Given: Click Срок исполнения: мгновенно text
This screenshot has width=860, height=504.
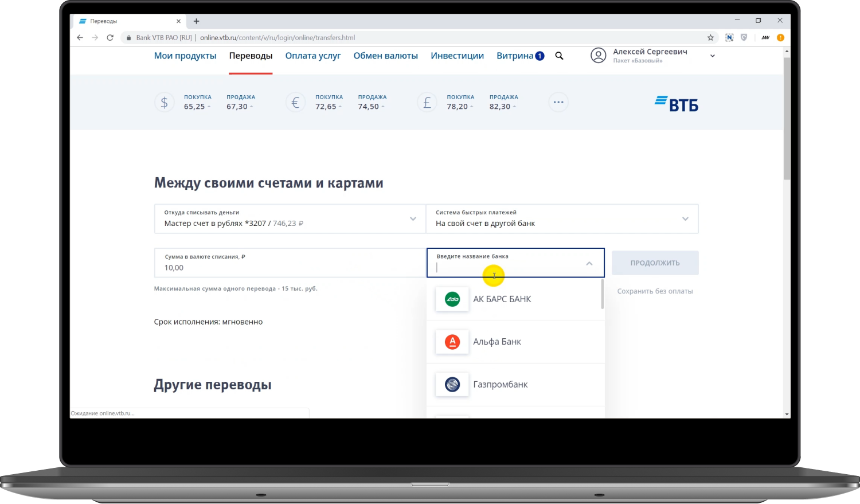Looking at the screenshot, I should 208,322.
